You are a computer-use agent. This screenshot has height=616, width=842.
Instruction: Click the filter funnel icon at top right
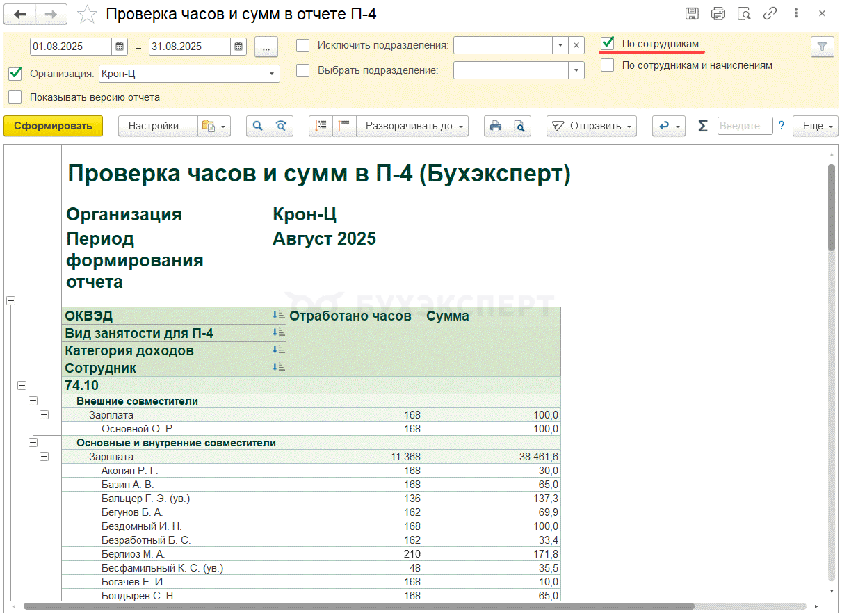pyautogui.click(x=822, y=47)
